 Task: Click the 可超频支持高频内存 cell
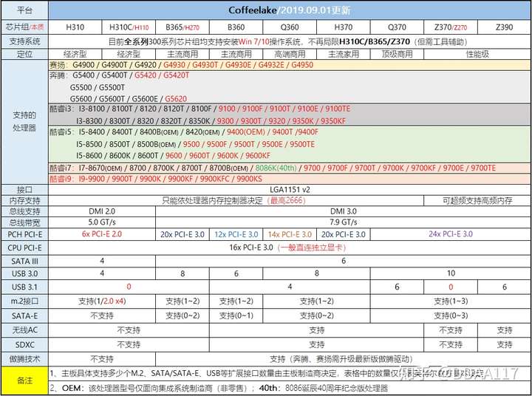pyautogui.click(x=477, y=200)
